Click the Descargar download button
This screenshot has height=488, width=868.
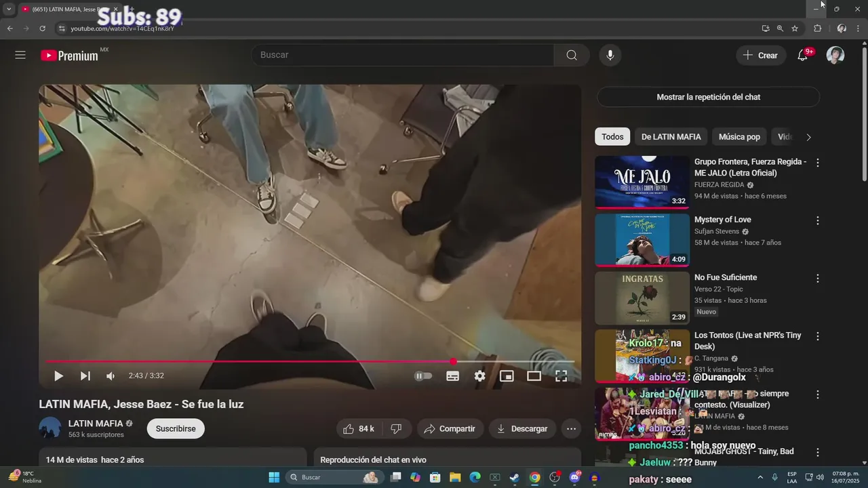[x=522, y=428]
